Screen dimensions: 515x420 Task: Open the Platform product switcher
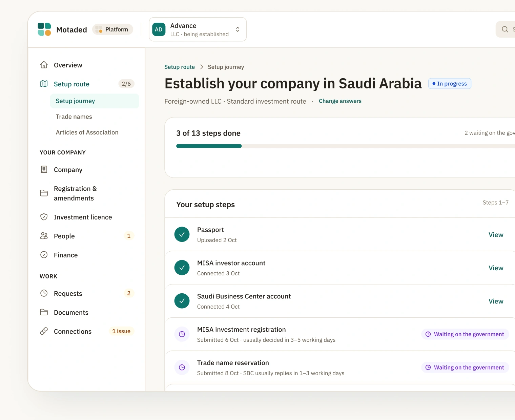[112, 29]
